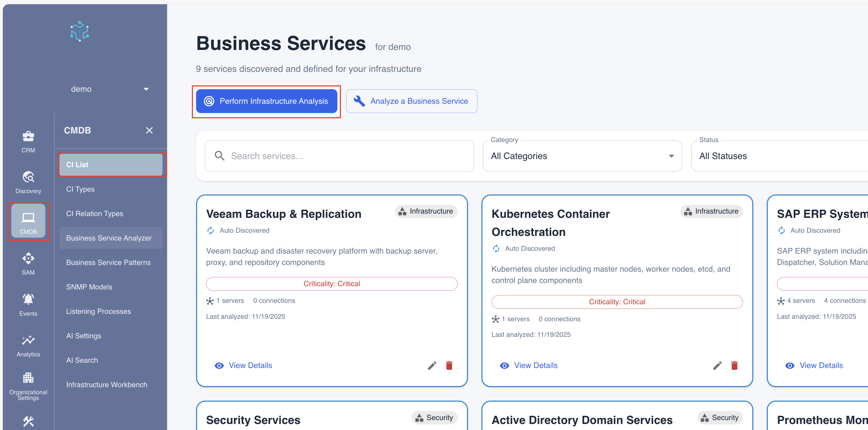
Task: Select CI Types in the CMDB menu
Action: click(80, 189)
